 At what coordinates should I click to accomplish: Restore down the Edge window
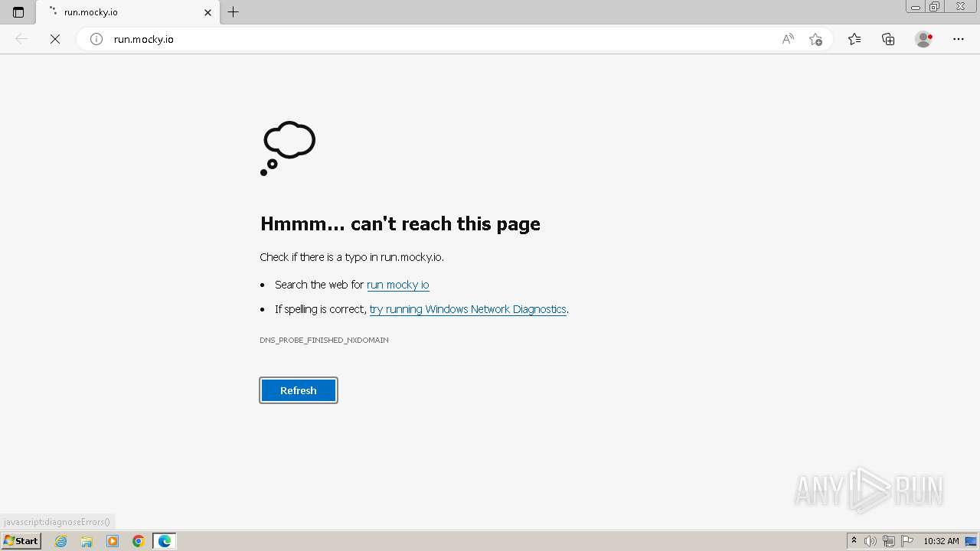coord(935,7)
